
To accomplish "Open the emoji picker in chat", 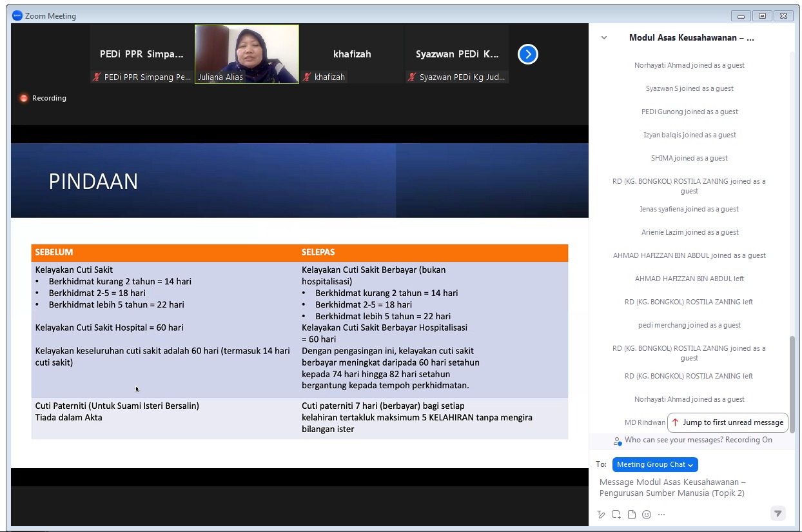I will 647,515.
